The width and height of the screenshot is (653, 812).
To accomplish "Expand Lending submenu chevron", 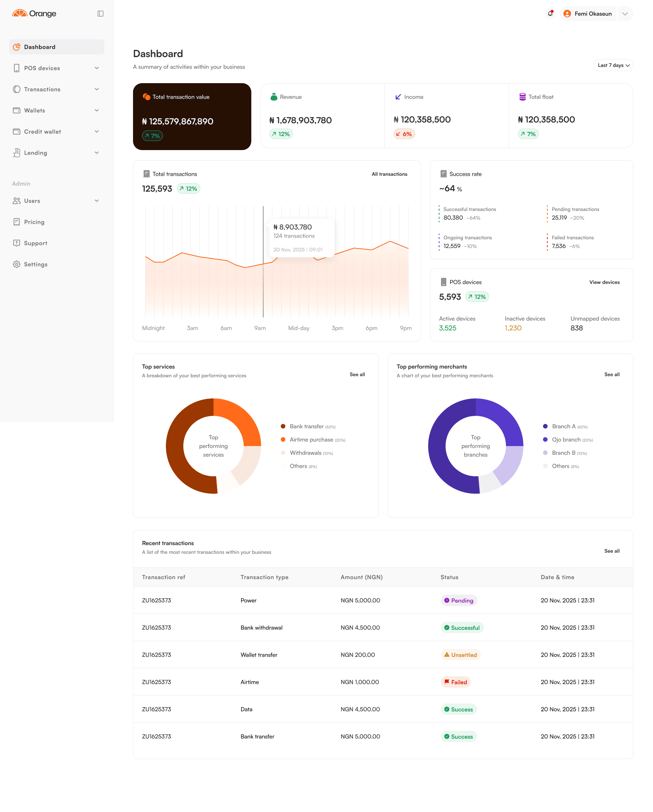I will pyautogui.click(x=97, y=153).
